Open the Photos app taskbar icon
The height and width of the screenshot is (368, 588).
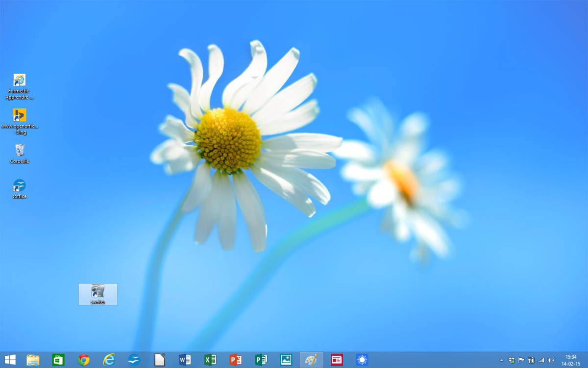tap(286, 360)
